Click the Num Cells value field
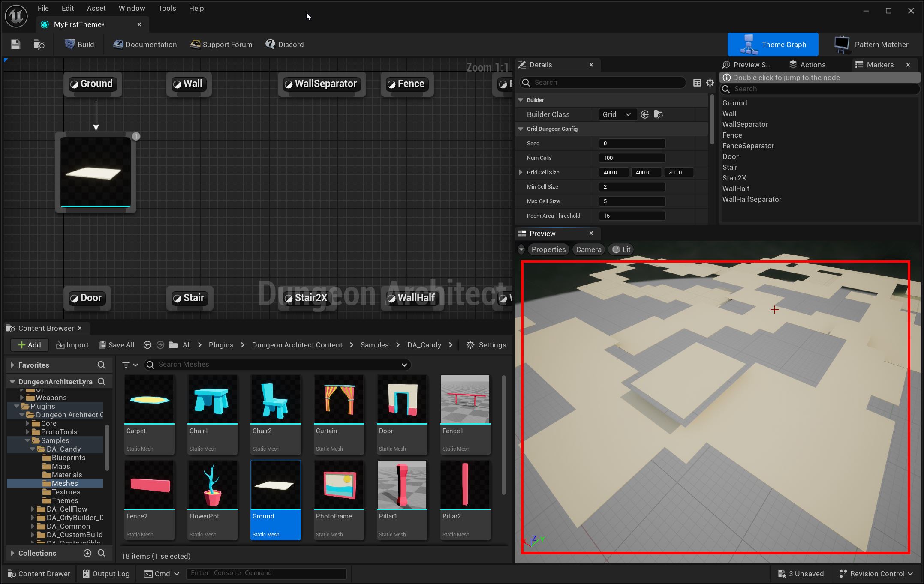 632,158
